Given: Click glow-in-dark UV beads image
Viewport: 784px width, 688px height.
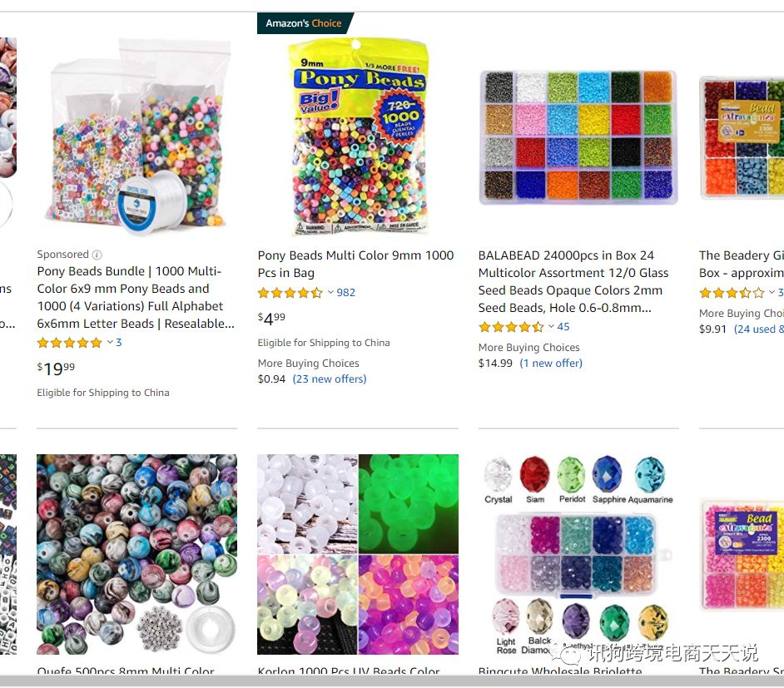Looking at the screenshot, I should 358,554.
